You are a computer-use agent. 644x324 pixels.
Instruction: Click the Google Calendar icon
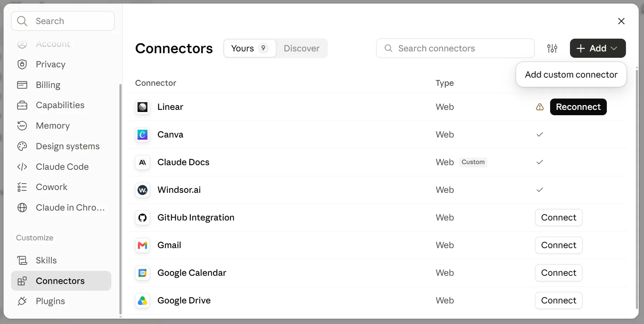(x=142, y=273)
